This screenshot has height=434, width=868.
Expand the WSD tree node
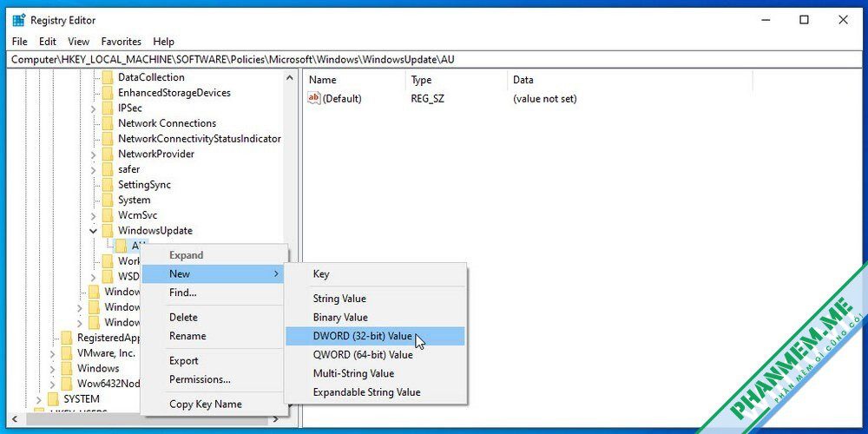pyautogui.click(x=93, y=277)
